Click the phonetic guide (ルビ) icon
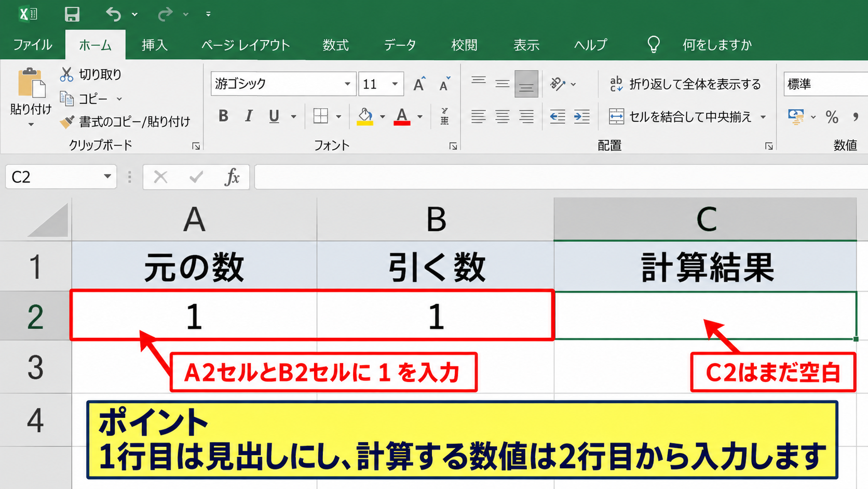The height and width of the screenshot is (489, 868). coord(445,116)
